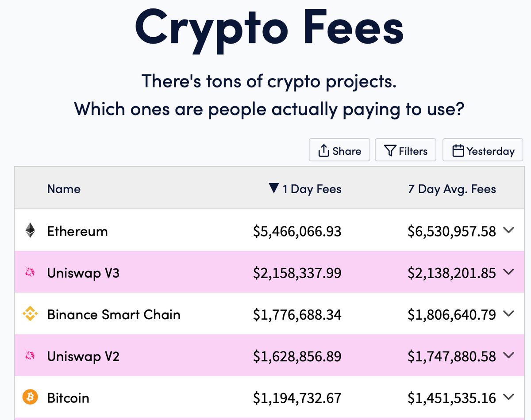Click the upload icon in Share button
The width and height of the screenshot is (531, 420).
[324, 151]
